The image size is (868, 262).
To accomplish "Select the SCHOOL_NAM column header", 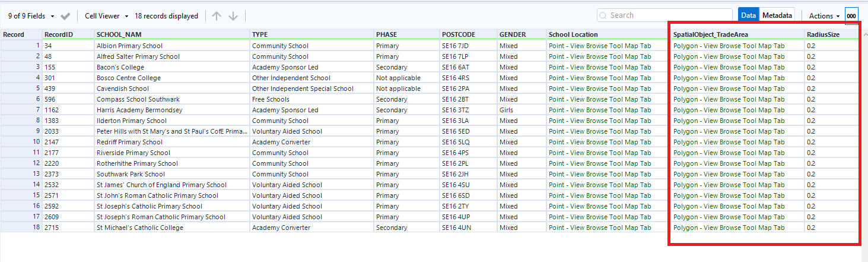I will tap(119, 34).
